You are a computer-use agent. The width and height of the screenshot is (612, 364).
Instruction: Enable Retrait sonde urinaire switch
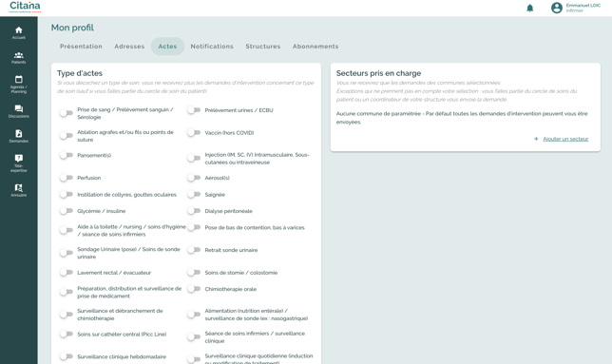click(194, 250)
